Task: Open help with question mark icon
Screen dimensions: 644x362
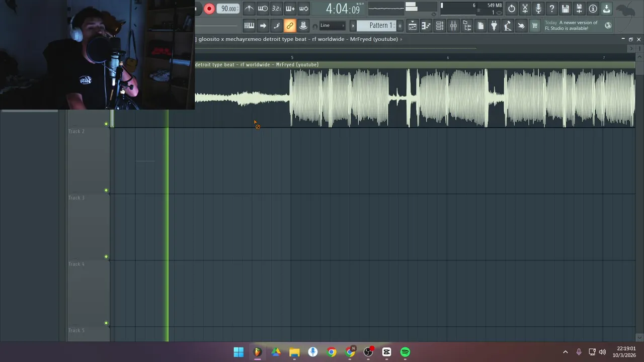Action: point(552,9)
